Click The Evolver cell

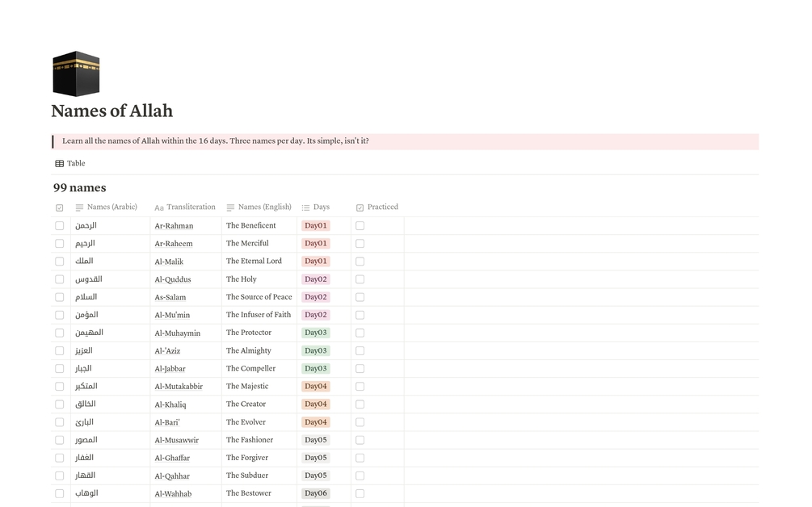pyautogui.click(x=259, y=422)
